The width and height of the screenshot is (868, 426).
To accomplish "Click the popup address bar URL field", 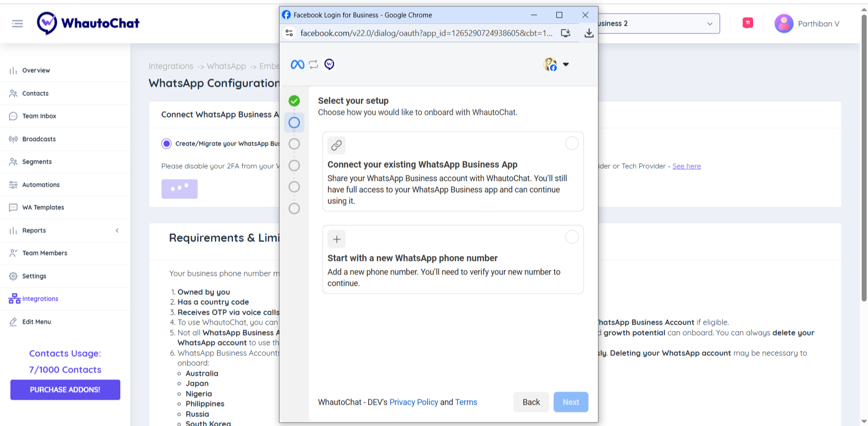I will [426, 33].
